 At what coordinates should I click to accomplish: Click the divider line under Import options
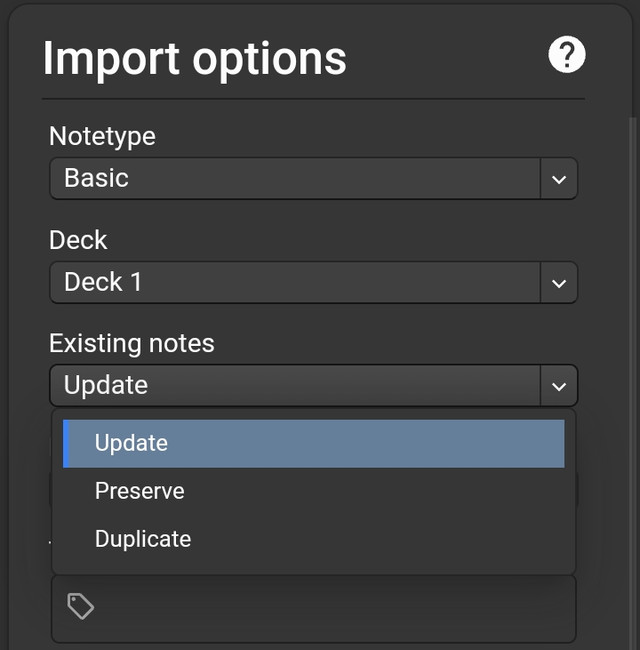tap(313, 99)
